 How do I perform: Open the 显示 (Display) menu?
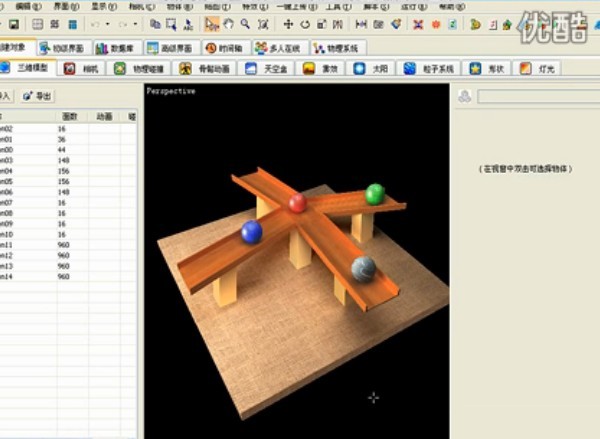click(x=99, y=6)
